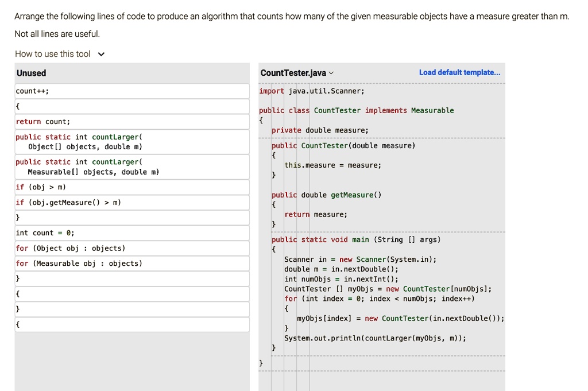Click the 'for (Measurable obj : objects)' line

pos(78,263)
